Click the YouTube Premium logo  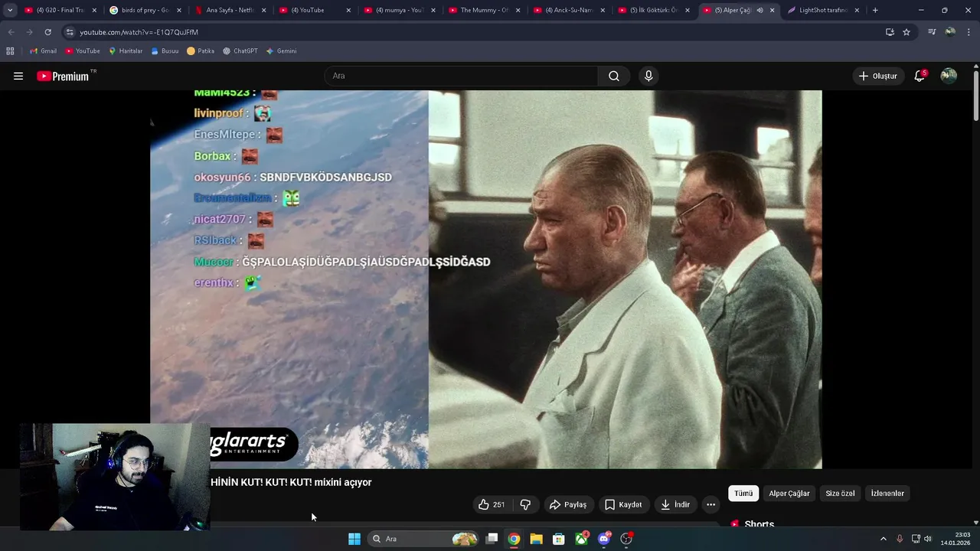66,76
